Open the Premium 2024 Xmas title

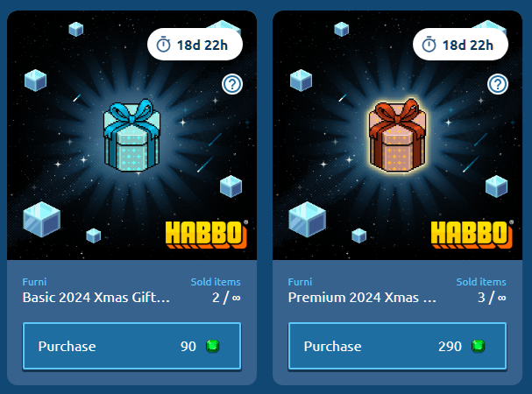coord(362,298)
